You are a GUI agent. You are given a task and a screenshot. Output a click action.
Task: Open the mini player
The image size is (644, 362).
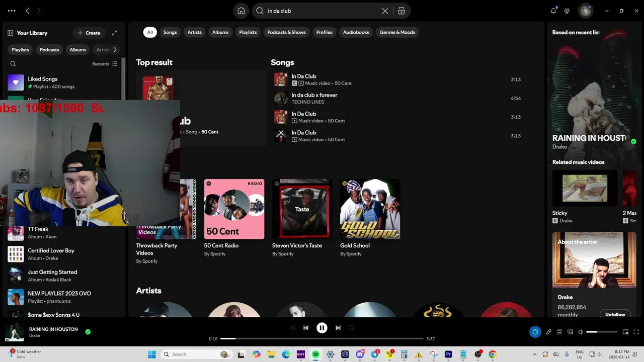625,332
